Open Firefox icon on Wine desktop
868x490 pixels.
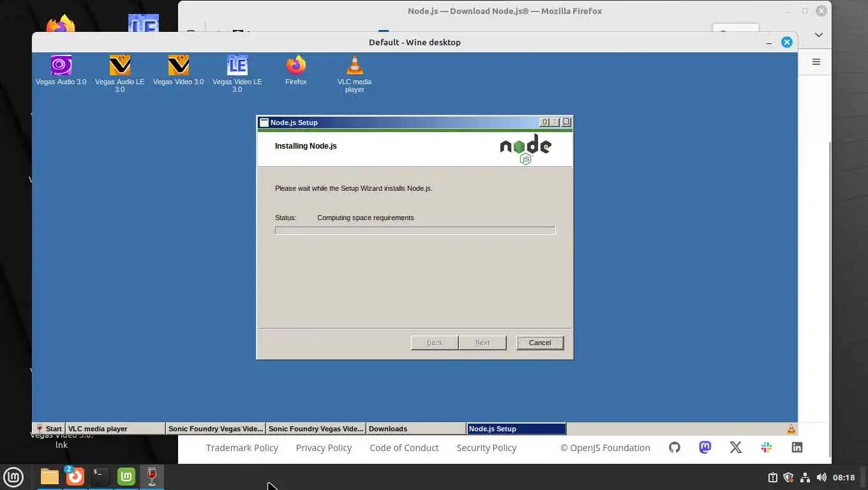[296, 70]
